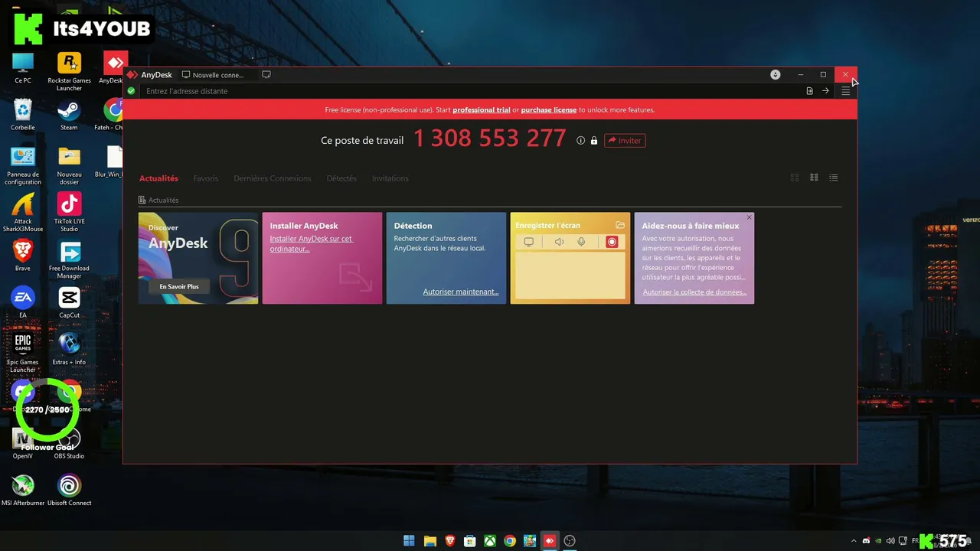
Task: Open Microsoft Store from the taskbar
Action: (x=470, y=541)
